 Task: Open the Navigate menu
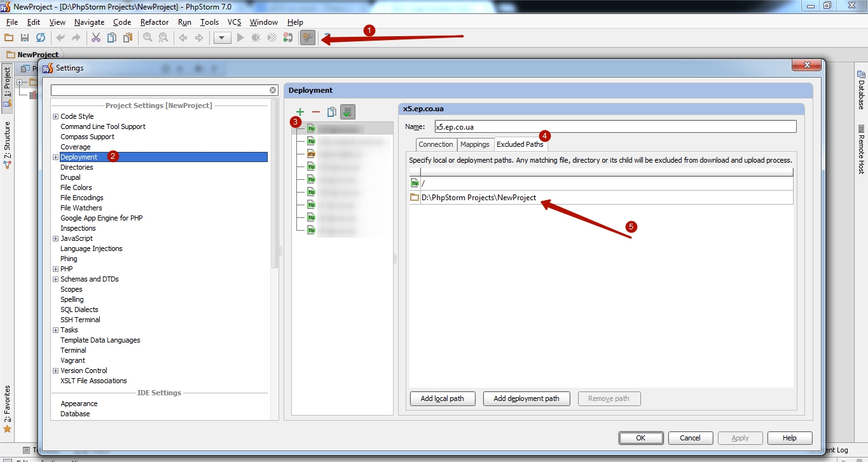click(x=89, y=22)
